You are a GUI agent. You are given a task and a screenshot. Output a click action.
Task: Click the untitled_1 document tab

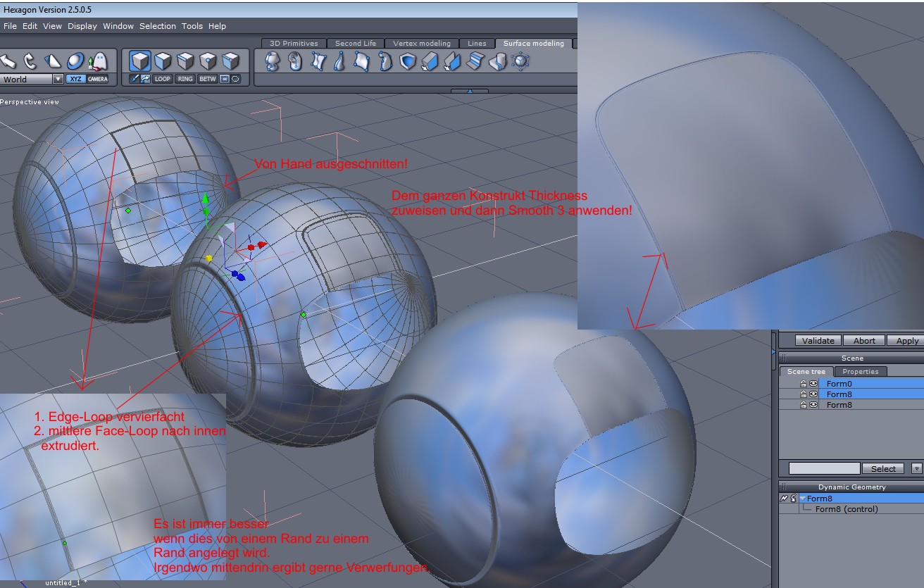click(65, 583)
